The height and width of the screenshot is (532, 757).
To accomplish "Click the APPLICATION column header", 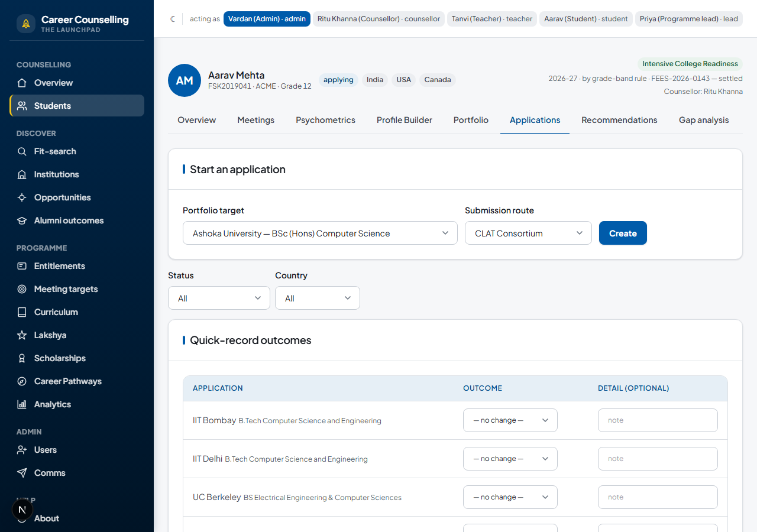I will [218, 388].
